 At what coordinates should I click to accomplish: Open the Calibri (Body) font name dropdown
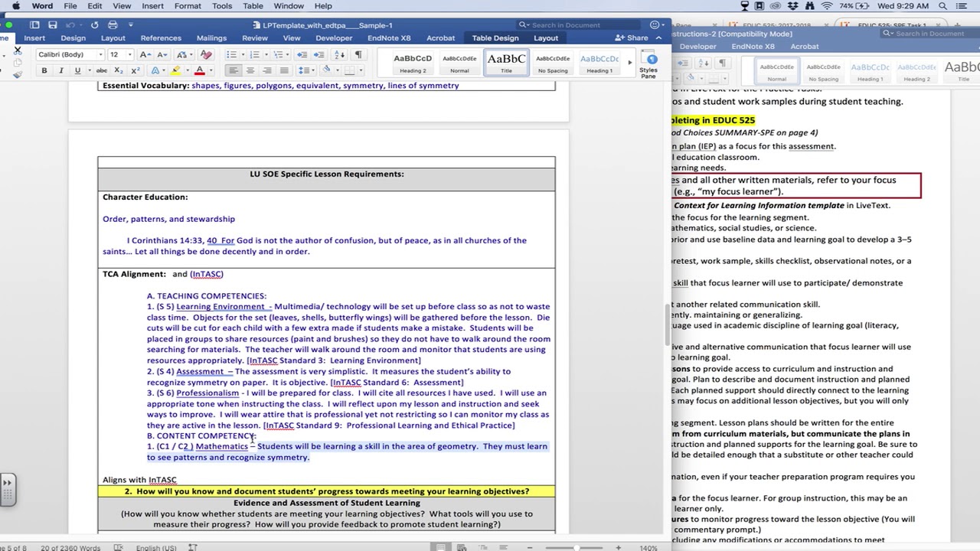(100, 54)
